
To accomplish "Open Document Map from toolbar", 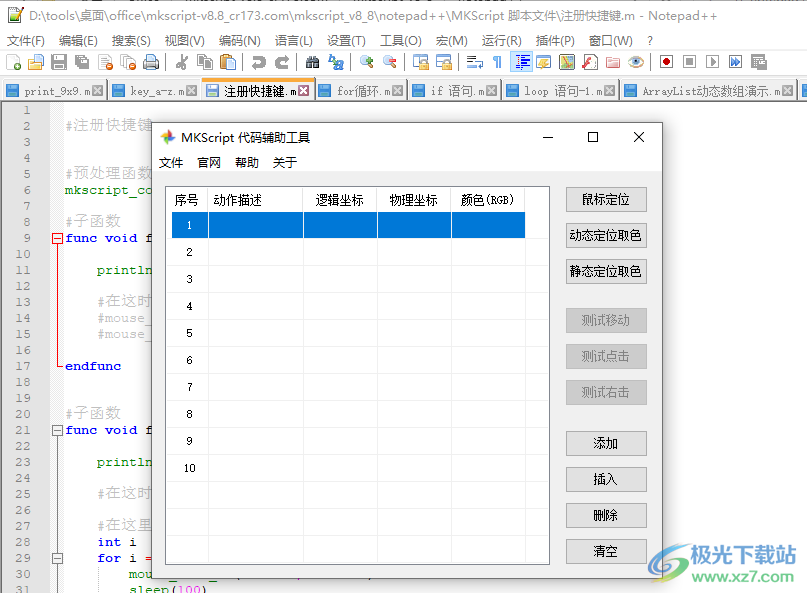I will pos(567,62).
